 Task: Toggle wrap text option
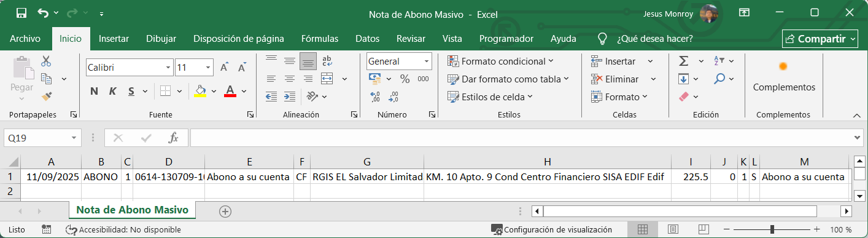click(x=327, y=61)
